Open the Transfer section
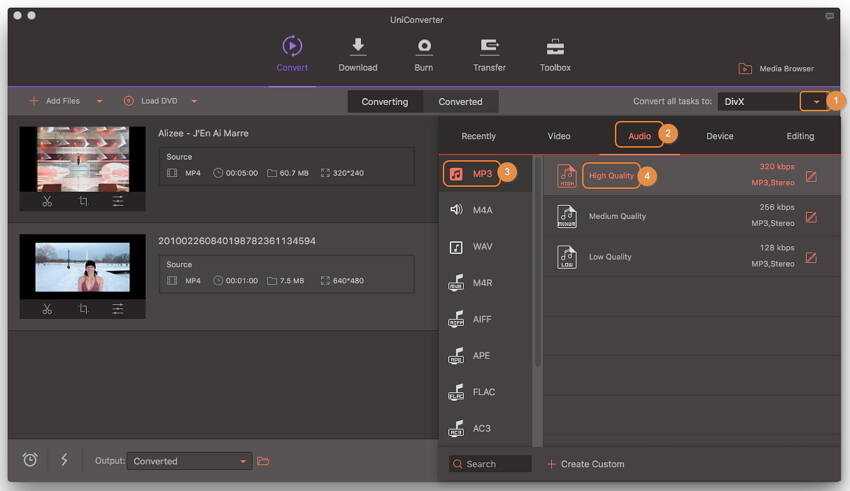This screenshot has width=850, height=491. click(x=489, y=54)
